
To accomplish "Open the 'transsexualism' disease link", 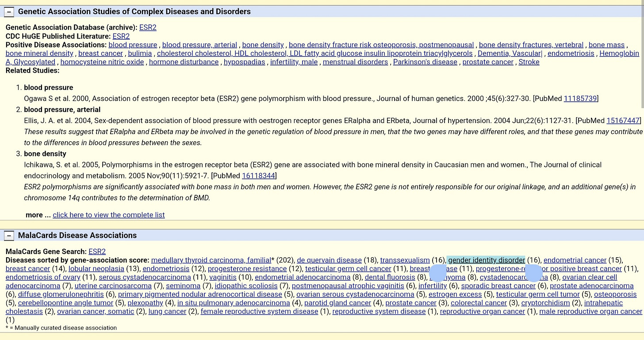I will click(x=405, y=260).
